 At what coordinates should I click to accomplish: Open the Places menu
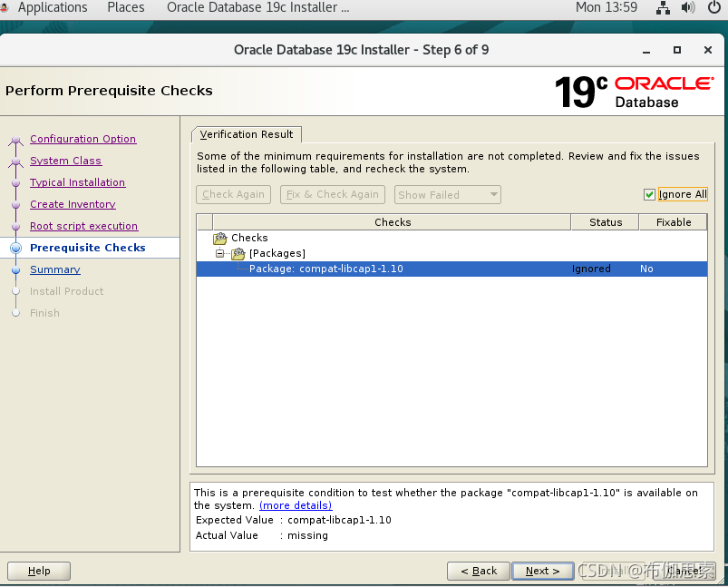[x=126, y=7]
